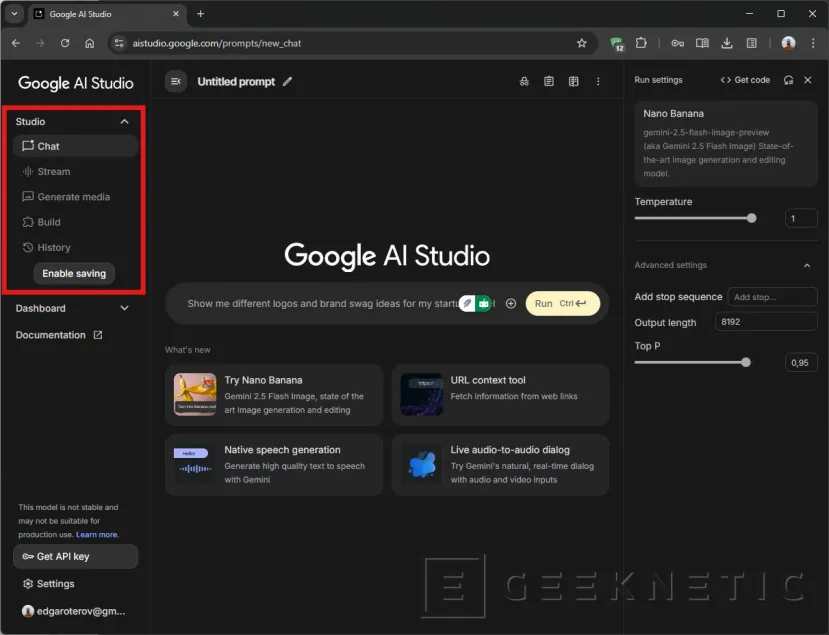The width and height of the screenshot is (829, 635).
Task: Bookmark this page with star icon
Action: pos(582,43)
